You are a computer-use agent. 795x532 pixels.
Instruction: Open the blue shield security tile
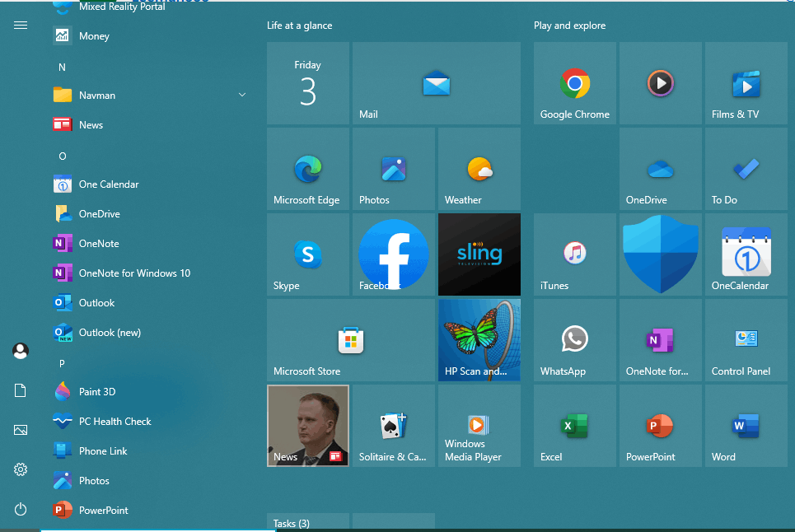[660, 254]
